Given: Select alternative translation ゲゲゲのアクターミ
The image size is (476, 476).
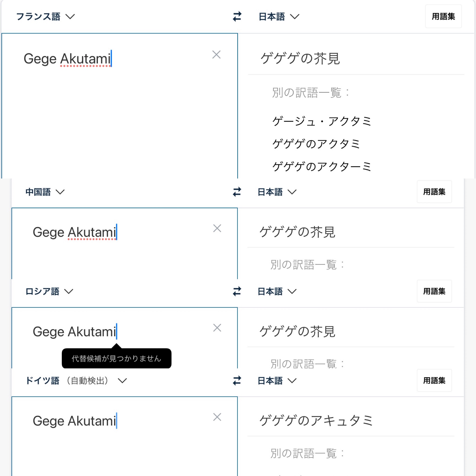Looking at the screenshot, I should [322, 167].
